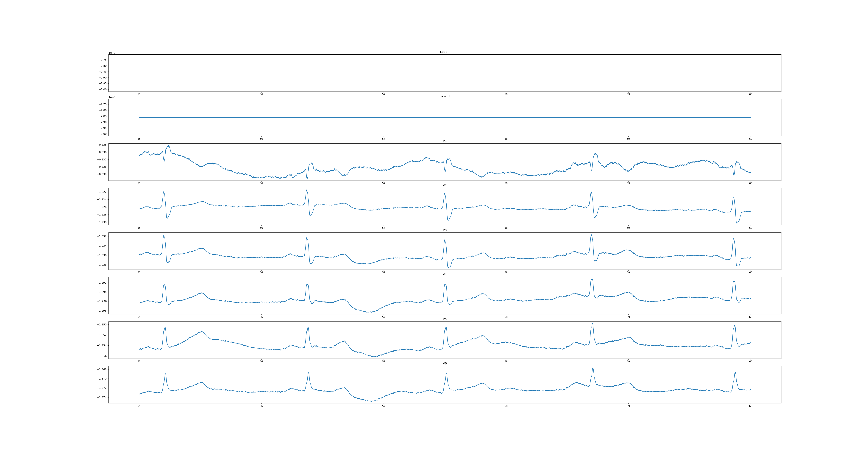Click the −0.835 y-axis label on V1
Screen dimensions: 868x453
102,145
